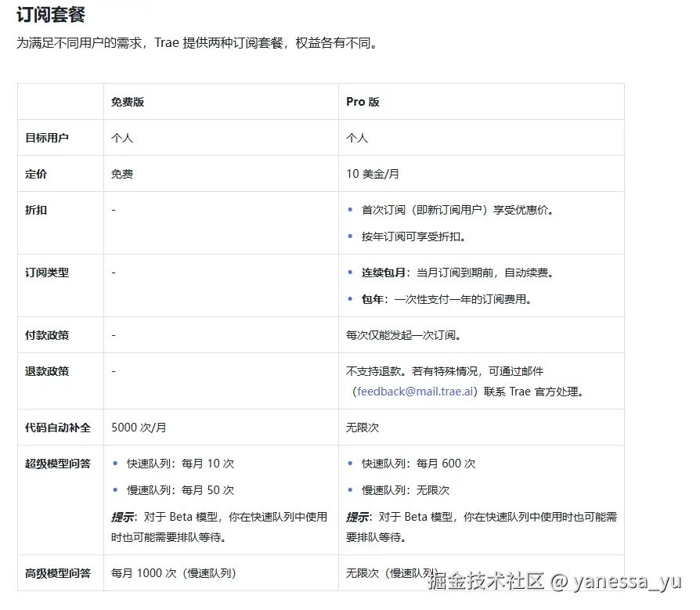Screen dimensions: 700x610
Task: Click the 高级模型问答 row label
Action: [x=58, y=573]
